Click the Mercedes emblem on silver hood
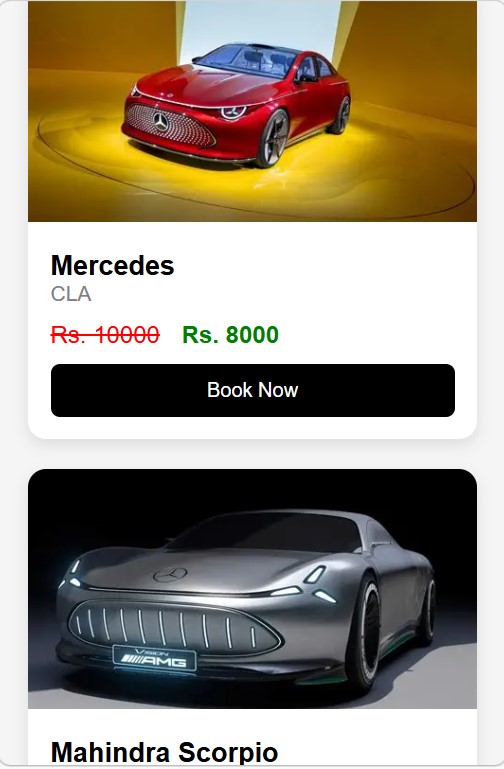Viewport: 504px width, 769px height. 170,574
